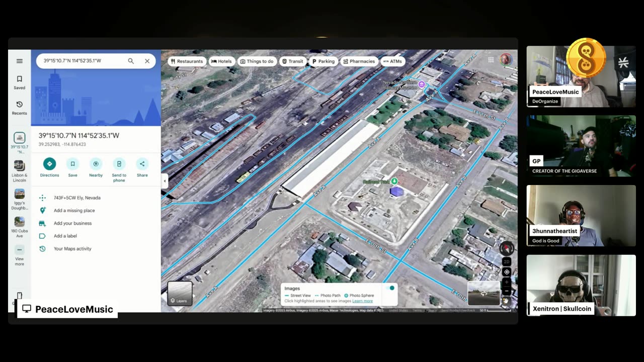Image resolution: width=644 pixels, height=362 pixels.
Task: Open the Iggy's Doughboys recent place
Action: pyautogui.click(x=19, y=199)
